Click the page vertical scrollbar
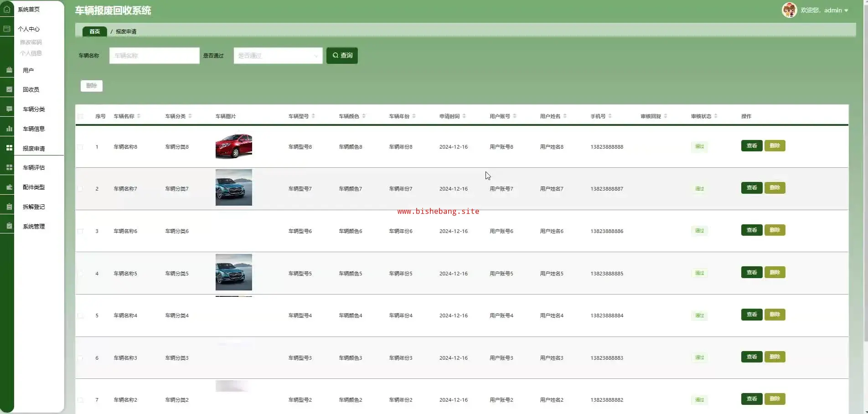 pos(865,182)
